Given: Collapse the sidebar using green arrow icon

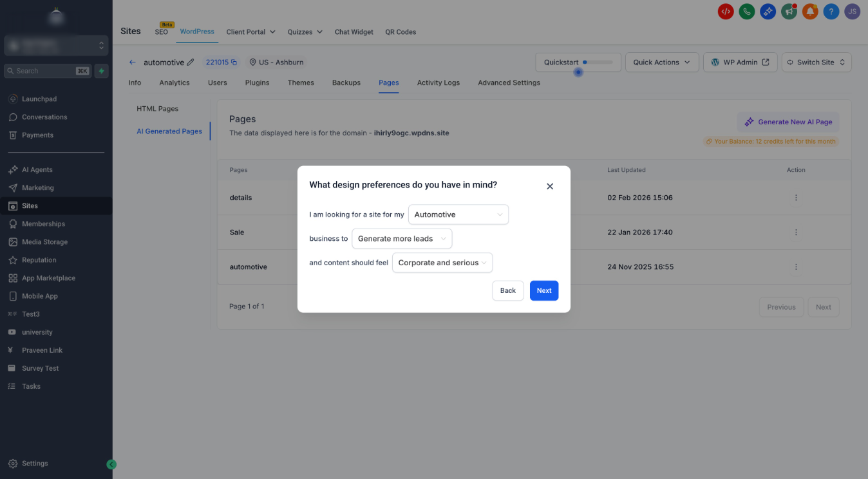Looking at the screenshot, I should click(x=111, y=464).
